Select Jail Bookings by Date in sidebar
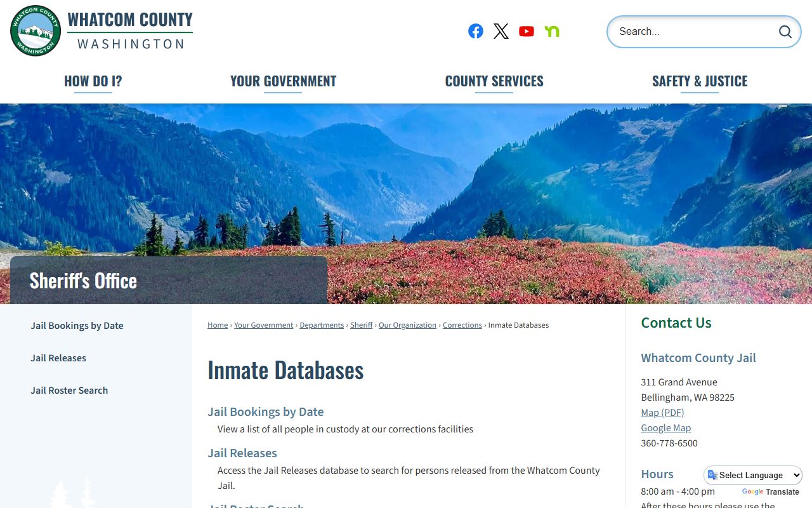Screen dimensions: 812x508 (77, 326)
